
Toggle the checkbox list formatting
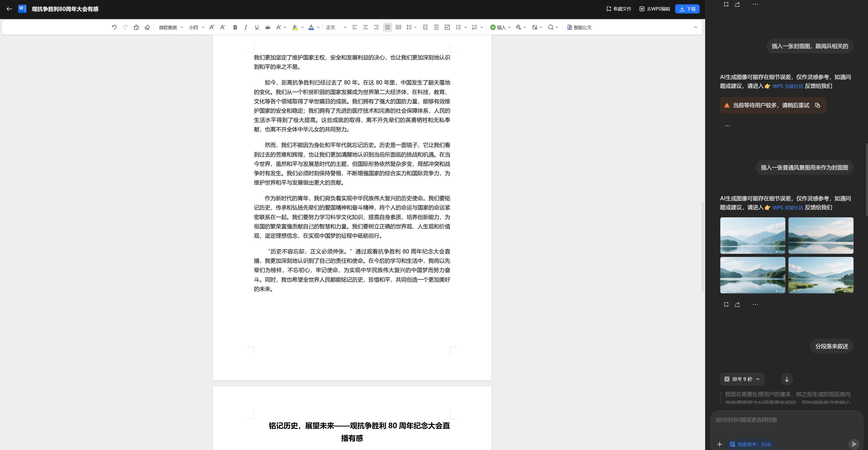448,27
